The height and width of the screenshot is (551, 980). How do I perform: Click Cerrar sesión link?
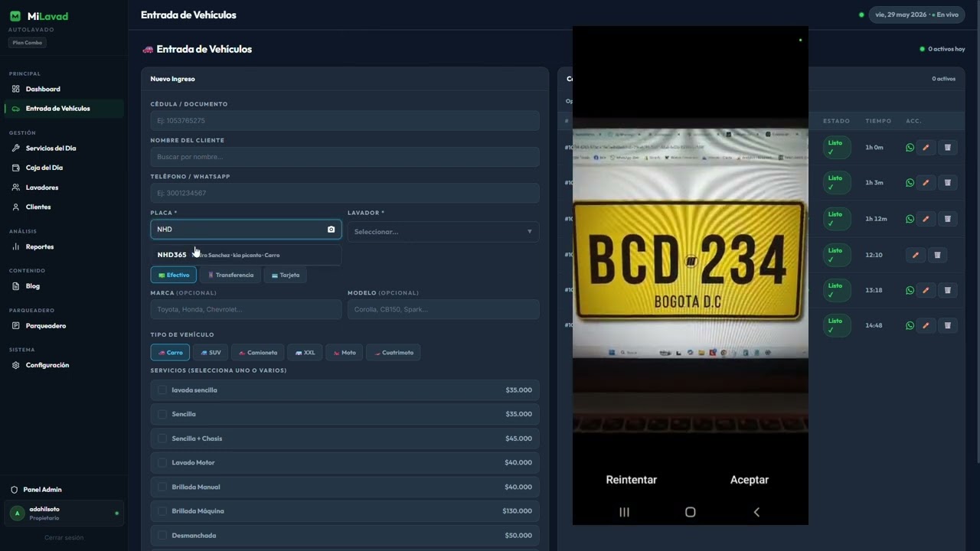click(x=64, y=537)
